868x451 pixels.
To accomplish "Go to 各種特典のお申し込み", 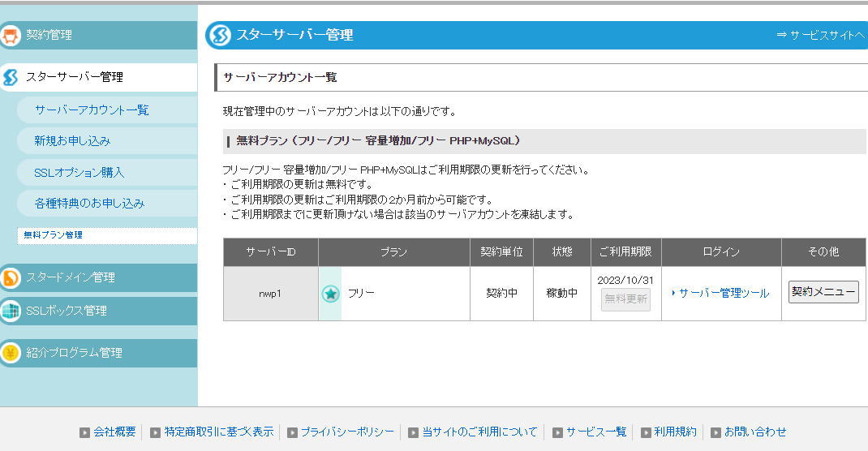I will [x=89, y=204].
